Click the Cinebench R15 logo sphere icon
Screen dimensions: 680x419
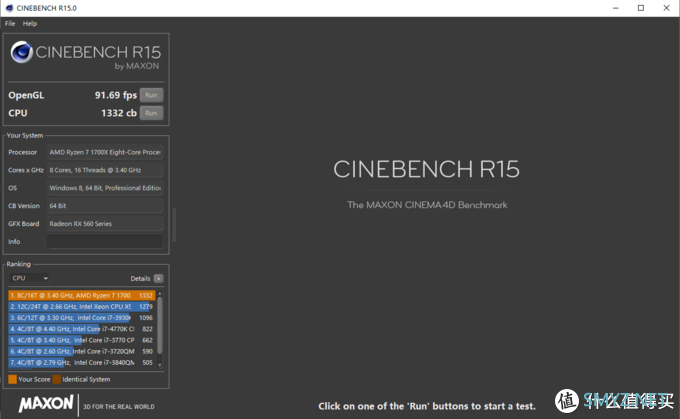(22, 52)
